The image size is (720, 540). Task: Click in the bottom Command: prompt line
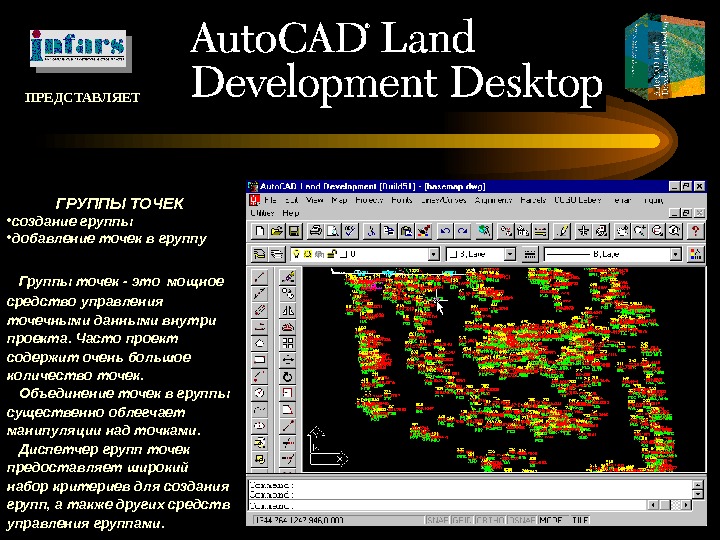447,506
